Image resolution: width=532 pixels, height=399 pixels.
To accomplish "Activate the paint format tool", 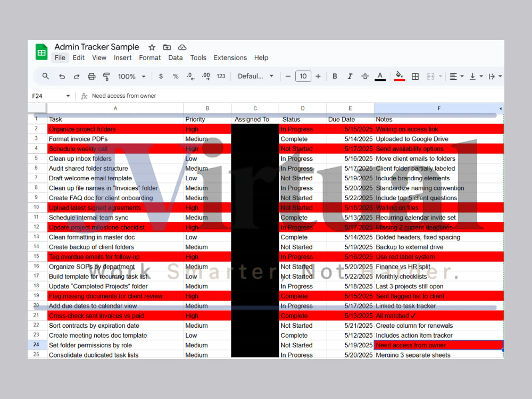I will coord(106,77).
